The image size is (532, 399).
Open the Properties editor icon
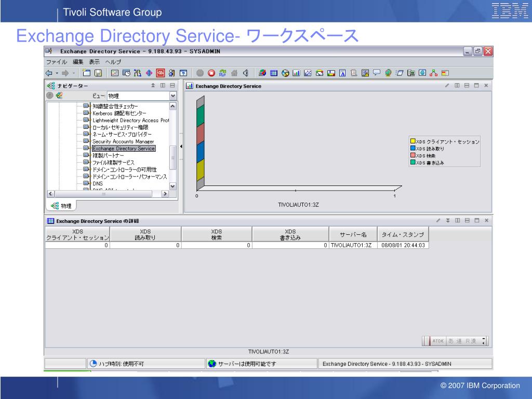[115, 73]
